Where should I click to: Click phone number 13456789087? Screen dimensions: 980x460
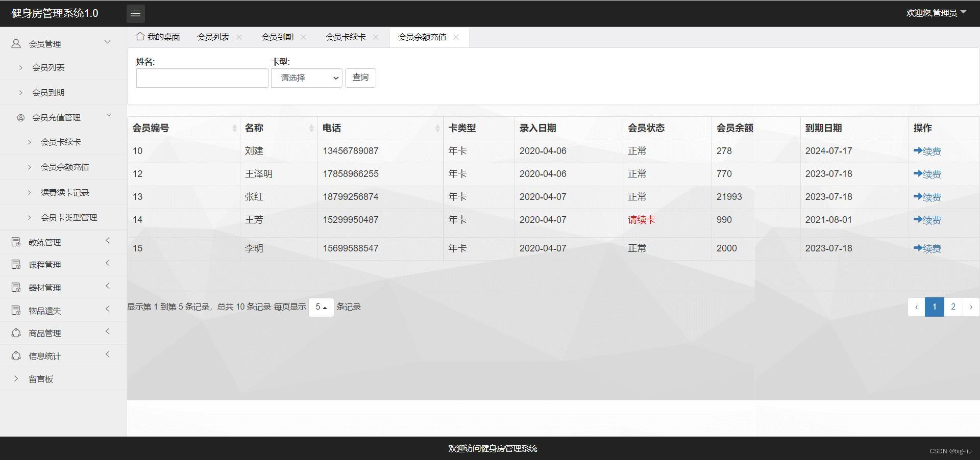(x=351, y=151)
